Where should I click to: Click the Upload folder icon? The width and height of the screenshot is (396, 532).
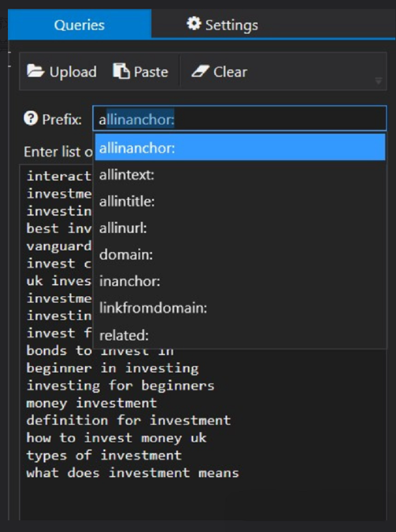pos(35,72)
